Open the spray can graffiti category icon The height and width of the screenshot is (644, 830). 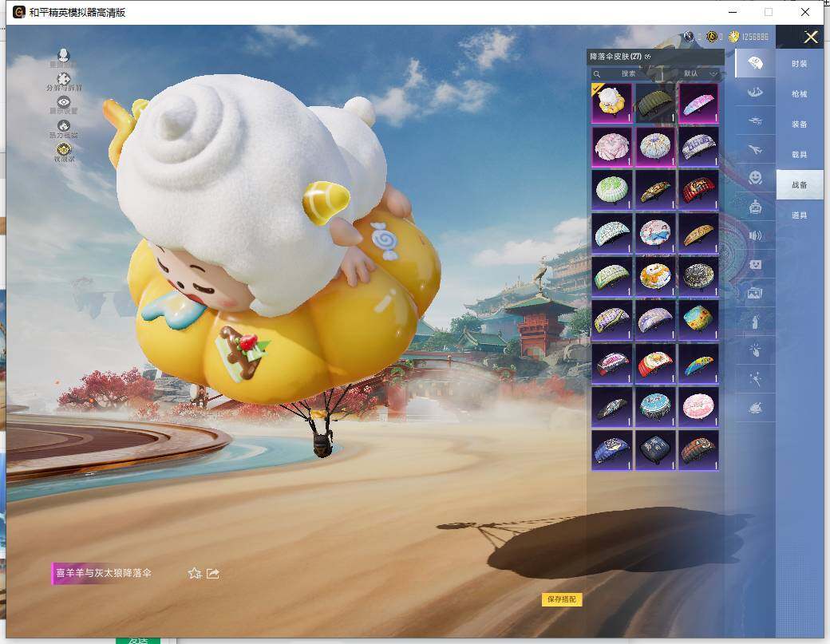coord(754,321)
